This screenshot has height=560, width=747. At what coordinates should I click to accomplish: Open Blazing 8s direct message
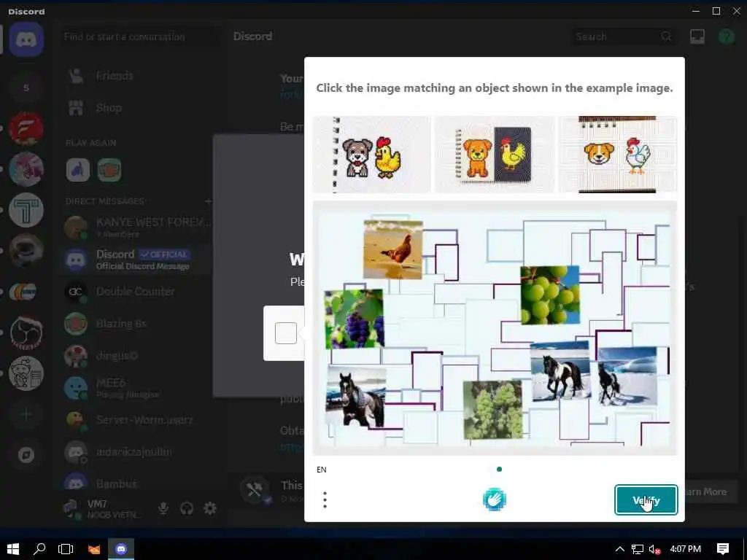138,324
